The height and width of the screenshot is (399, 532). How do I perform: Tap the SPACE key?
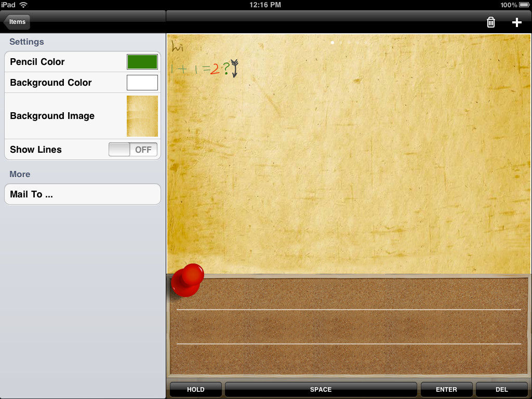321,389
